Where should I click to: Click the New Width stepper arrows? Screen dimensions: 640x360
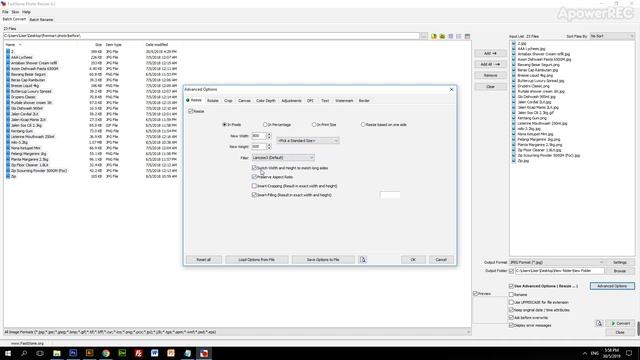point(269,136)
